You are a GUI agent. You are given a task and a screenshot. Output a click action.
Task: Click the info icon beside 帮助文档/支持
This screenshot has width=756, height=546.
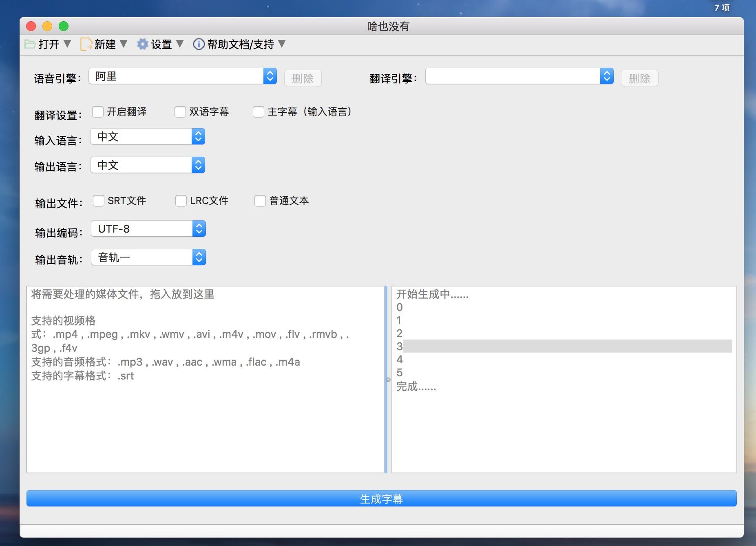[x=199, y=44]
